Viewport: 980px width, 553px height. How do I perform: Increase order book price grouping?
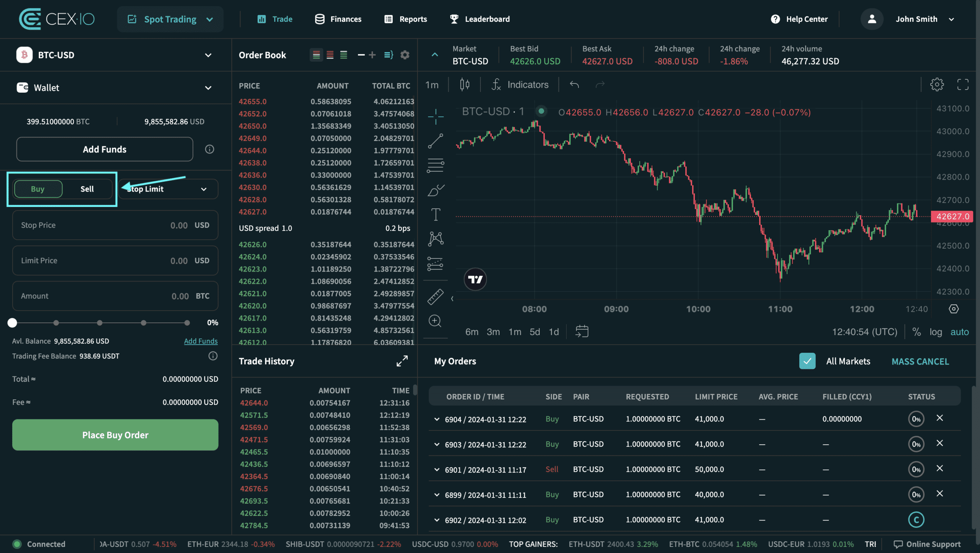coord(372,55)
